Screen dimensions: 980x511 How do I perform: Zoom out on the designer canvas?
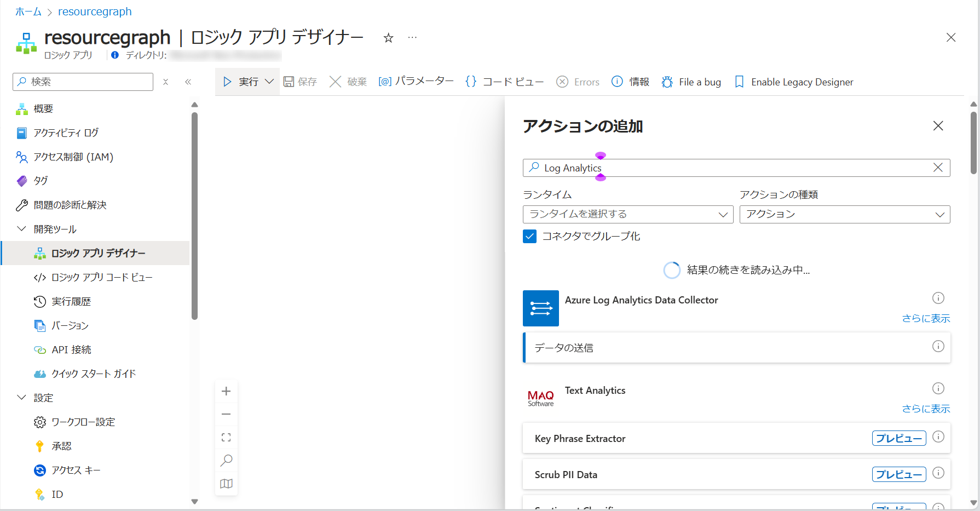coord(226,414)
